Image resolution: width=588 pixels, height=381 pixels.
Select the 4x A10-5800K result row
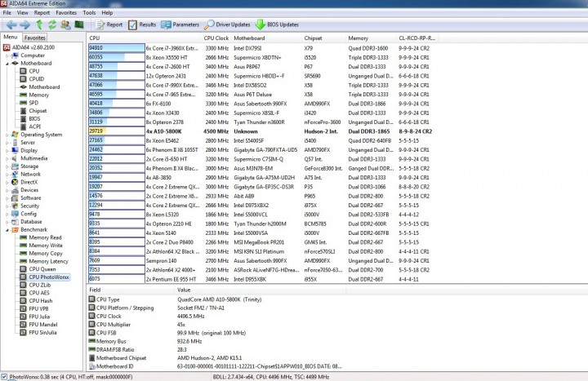[261, 131]
